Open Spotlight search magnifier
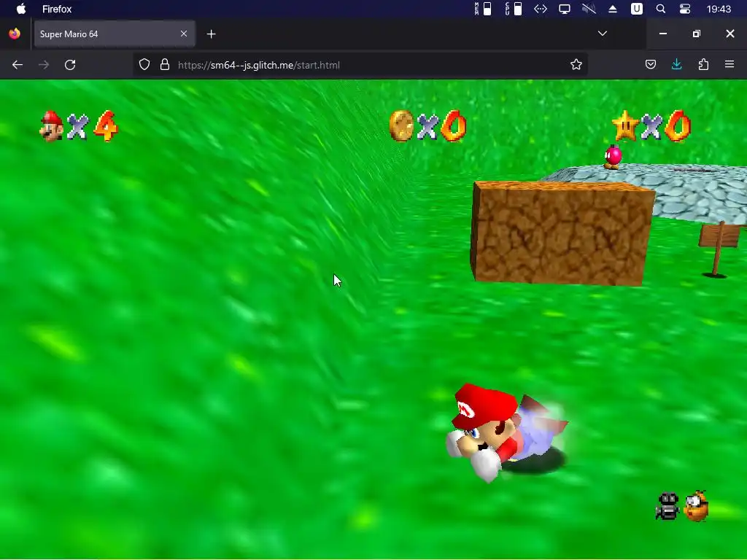Viewport: 747px width, 560px height. [x=661, y=9]
